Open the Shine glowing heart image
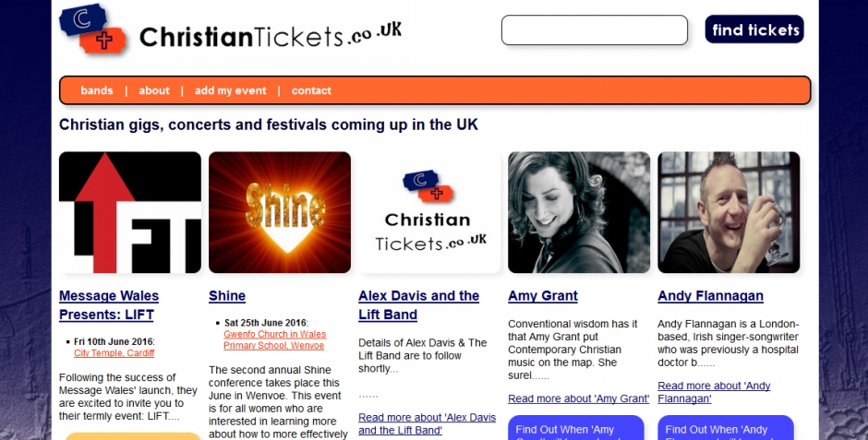 tap(280, 212)
